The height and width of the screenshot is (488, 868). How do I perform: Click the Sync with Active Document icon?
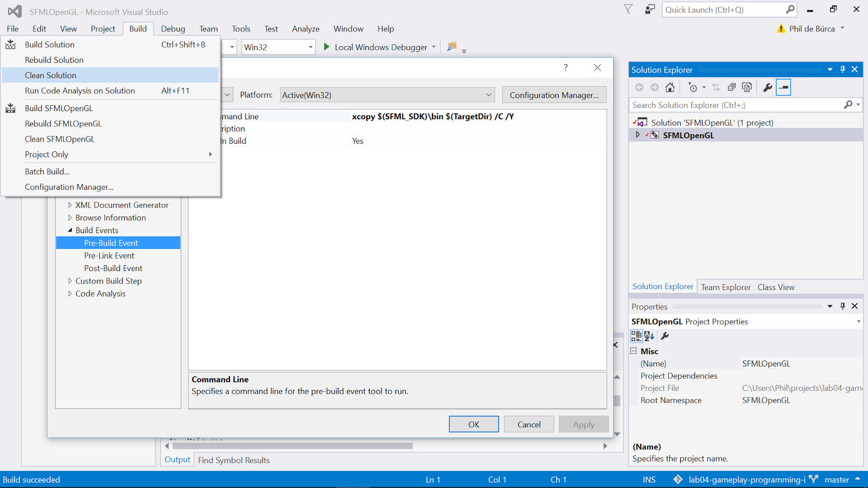[x=716, y=87]
